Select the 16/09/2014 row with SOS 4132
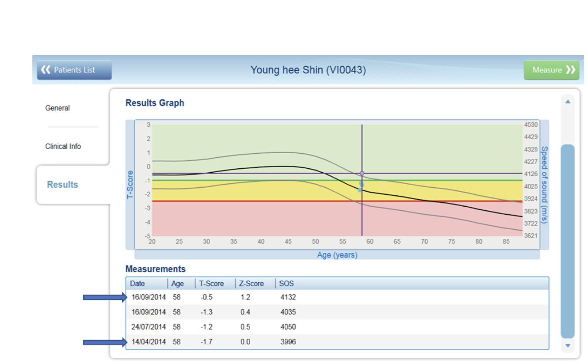Image resolution: width=588 pixels, height=364 pixels. tap(337, 297)
